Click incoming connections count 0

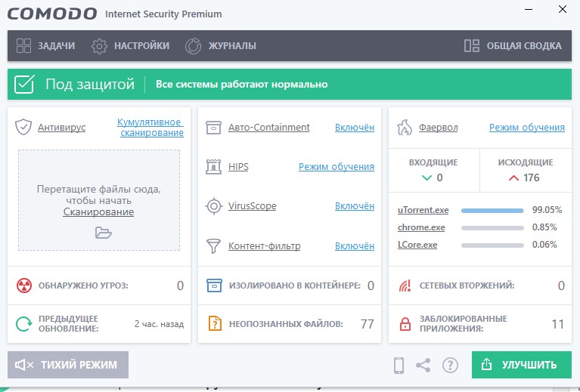pos(439,177)
